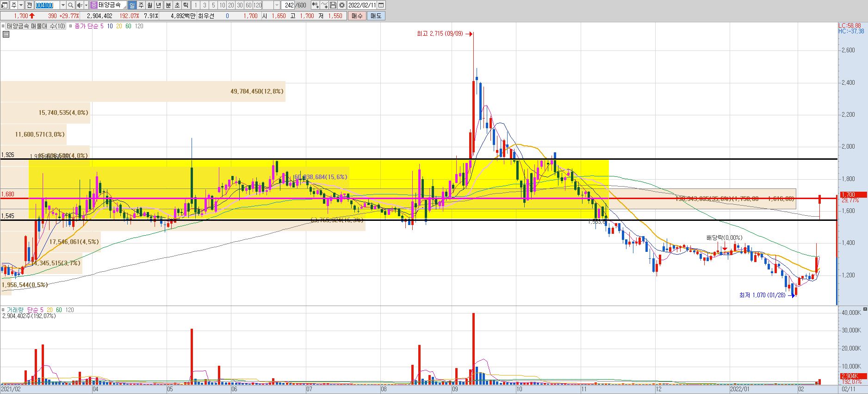868x394 pixels.
Task: Choose interval 5 button
Action: (213, 5)
